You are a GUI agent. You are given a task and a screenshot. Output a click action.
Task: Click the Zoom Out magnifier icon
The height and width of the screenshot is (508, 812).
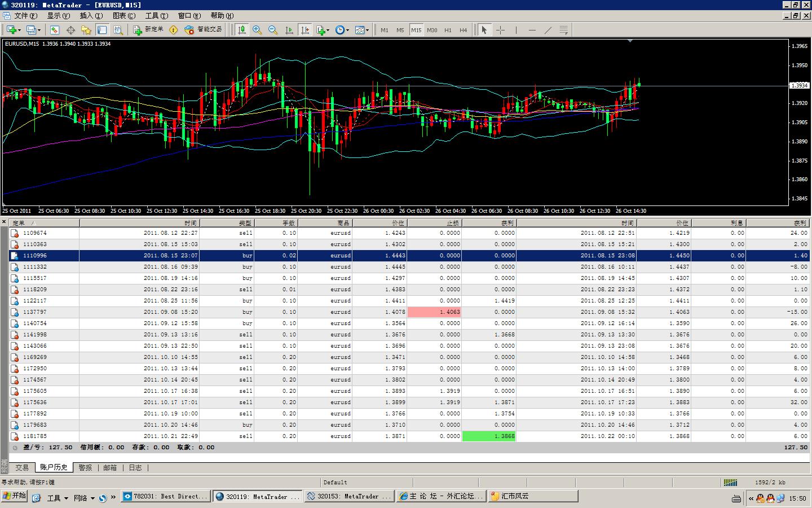(x=273, y=30)
